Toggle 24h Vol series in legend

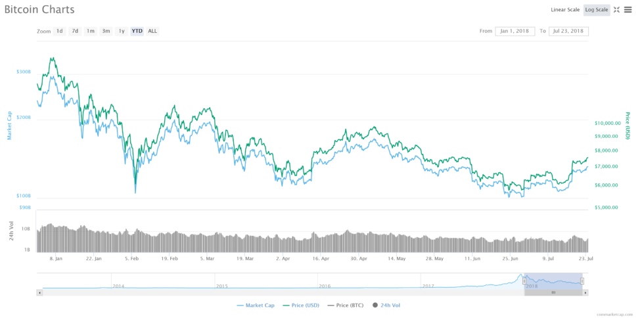click(x=386, y=305)
